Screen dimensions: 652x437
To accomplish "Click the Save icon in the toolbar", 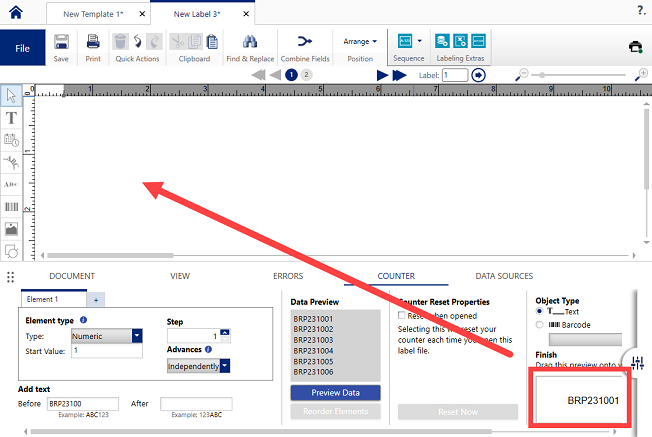I will tap(61, 42).
